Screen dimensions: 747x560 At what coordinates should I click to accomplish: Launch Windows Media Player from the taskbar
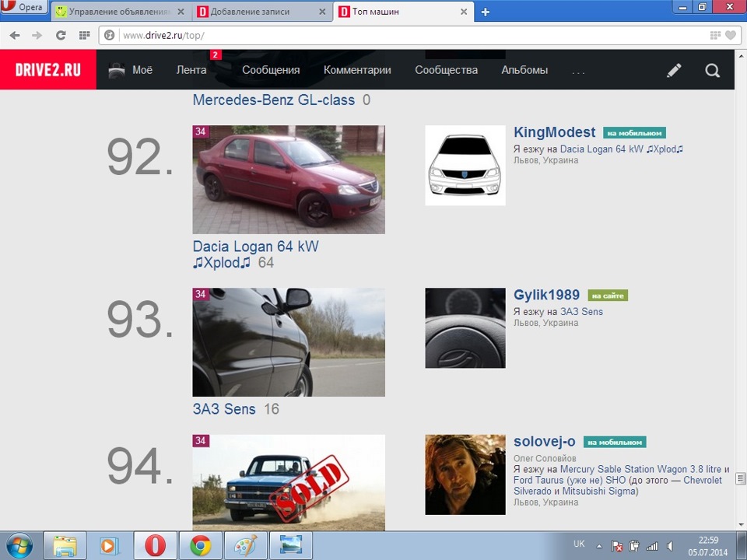(110, 546)
